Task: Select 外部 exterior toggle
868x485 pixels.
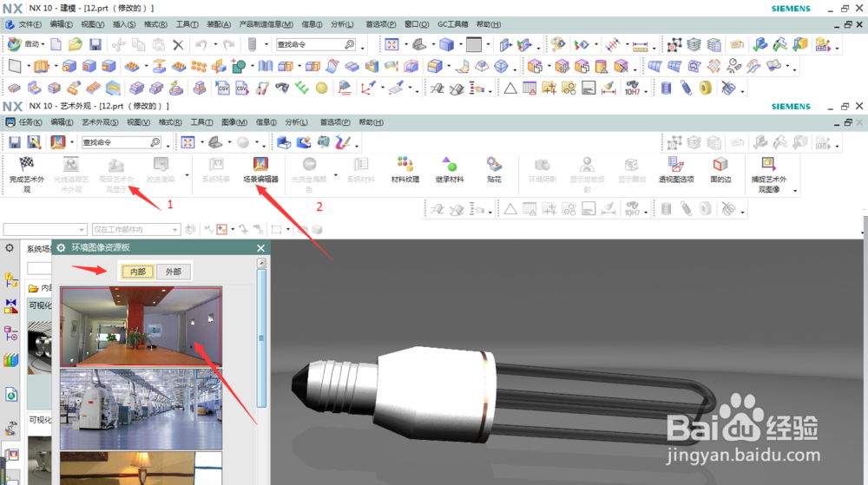Action: 174,272
